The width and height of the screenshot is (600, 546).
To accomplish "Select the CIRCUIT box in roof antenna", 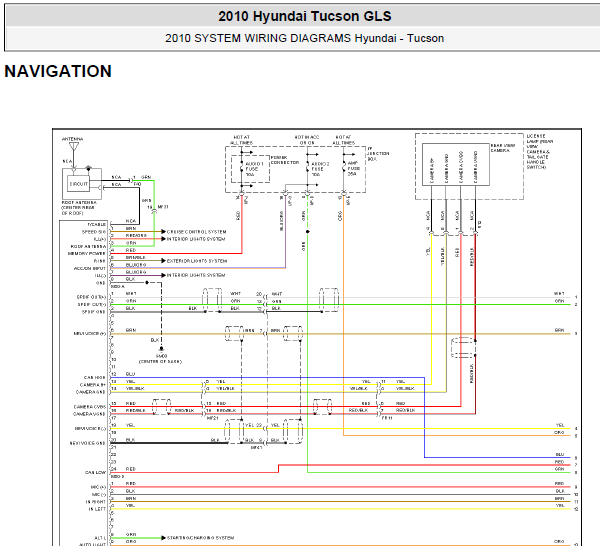I will point(78,184).
